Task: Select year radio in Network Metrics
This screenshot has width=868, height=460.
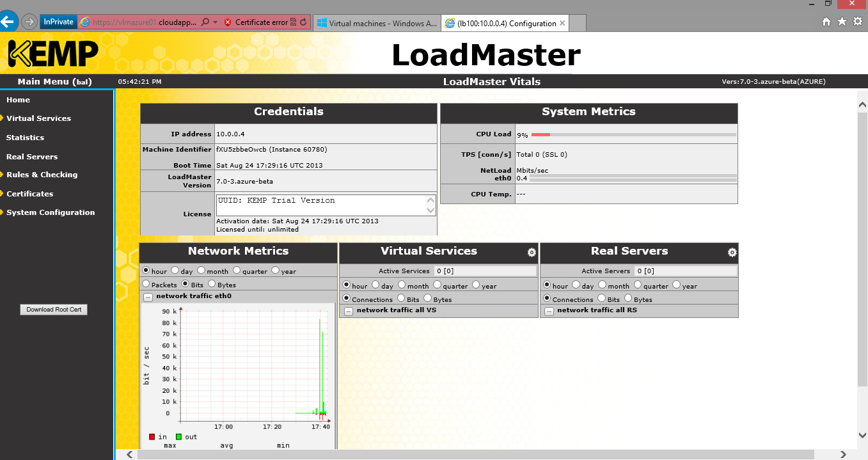Action: (276, 271)
